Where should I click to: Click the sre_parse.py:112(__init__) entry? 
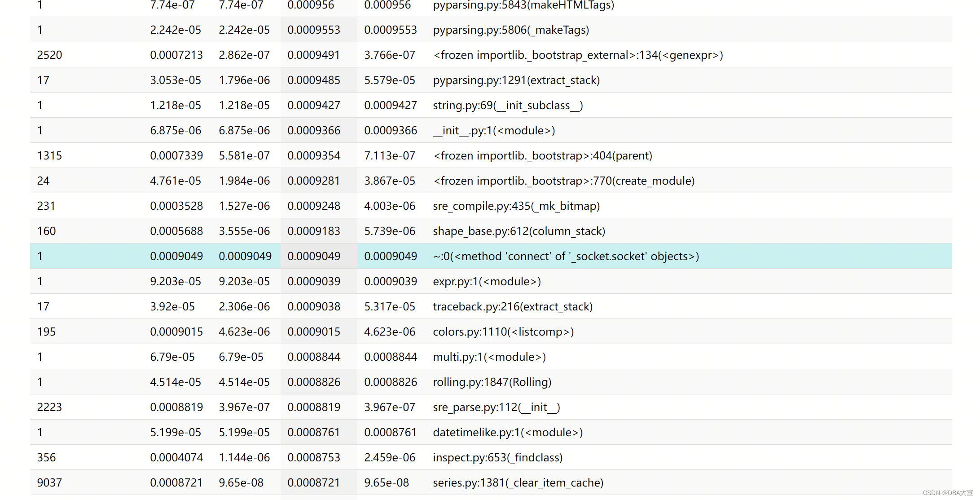496,407
